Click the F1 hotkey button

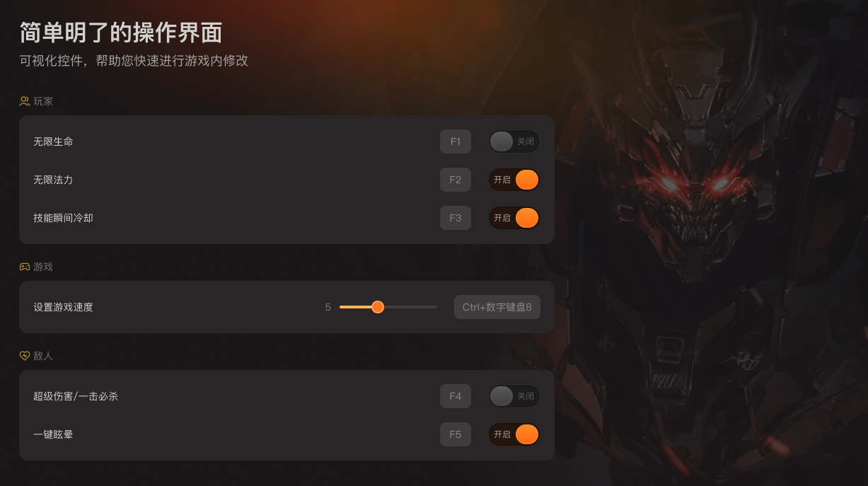(x=456, y=141)
